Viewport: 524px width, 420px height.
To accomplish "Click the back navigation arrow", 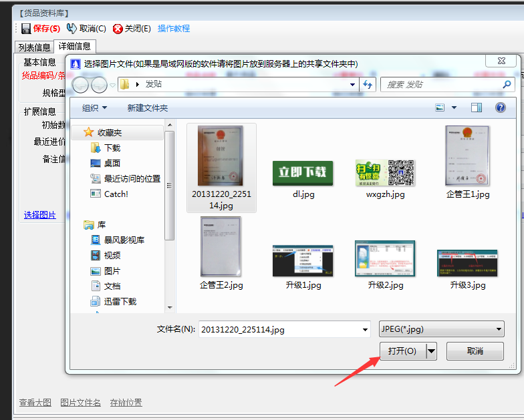I will pyautogui.click(x=81, y=85).
